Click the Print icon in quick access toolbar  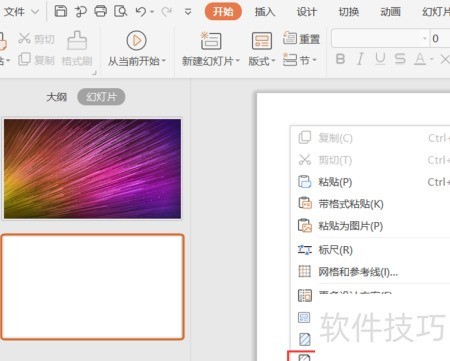point(100,11)
